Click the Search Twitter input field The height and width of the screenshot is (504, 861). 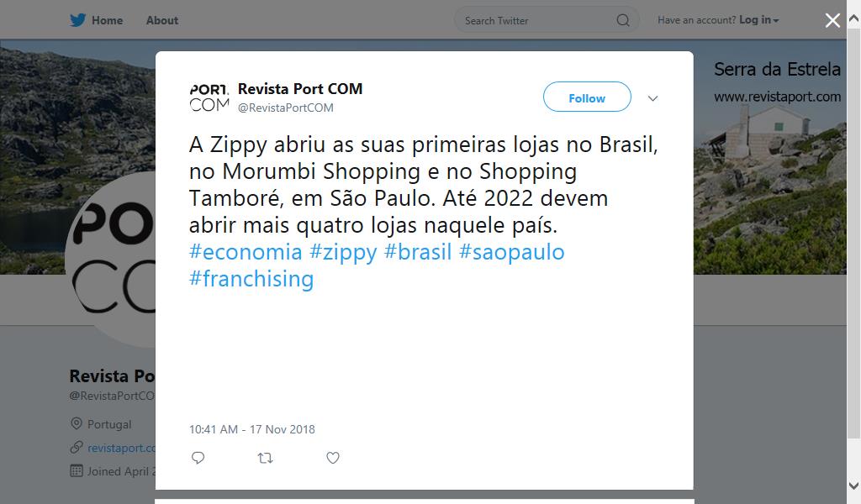click(x=538, y=21)
